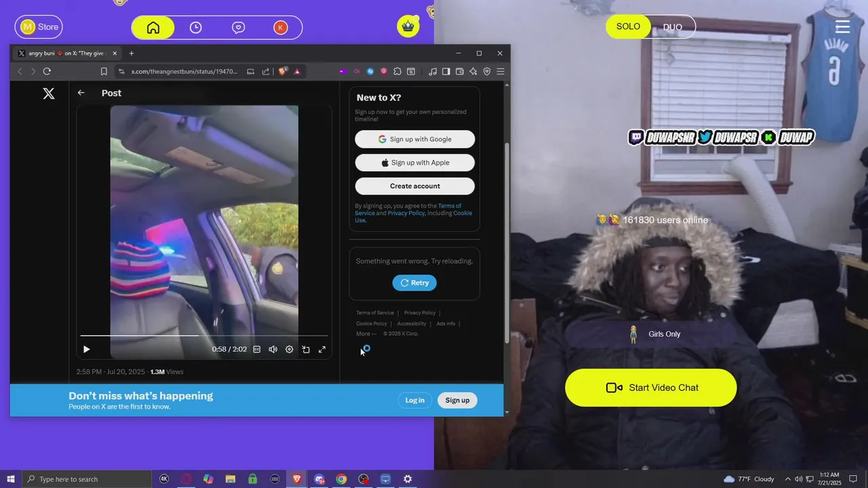Switch to DUO mode
Image resolution: width=868 pixels, height=488 pixels.
[x=673, y=27]
